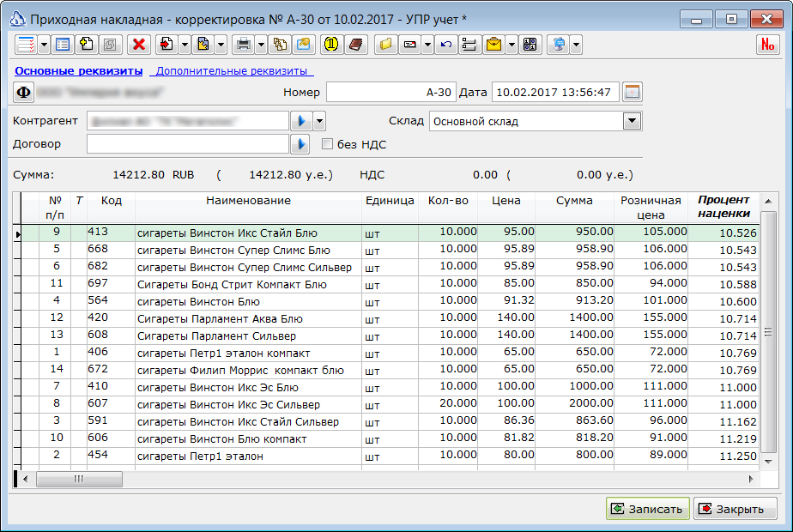Click the structure tree rows icon
The height and width of the screenshot is (532, 793).
[469, 45]
